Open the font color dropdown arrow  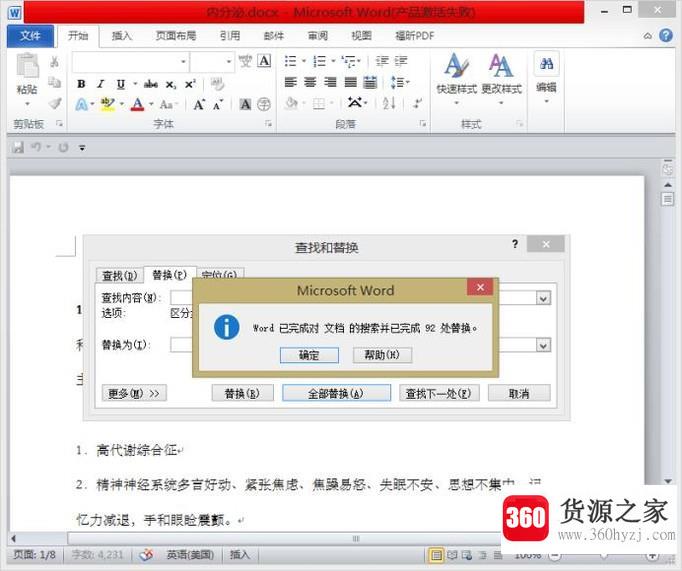tap(151, 104)
